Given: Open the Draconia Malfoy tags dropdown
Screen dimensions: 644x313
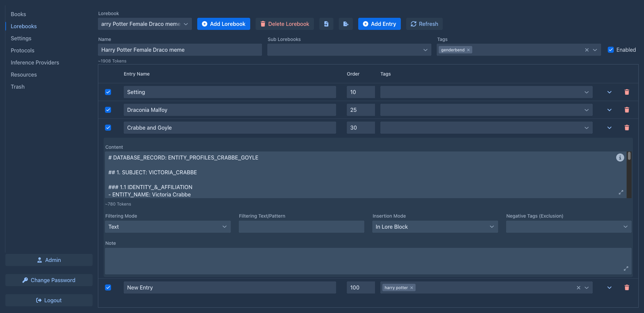Looking at the screenshot, I should (x=486, y=110).
